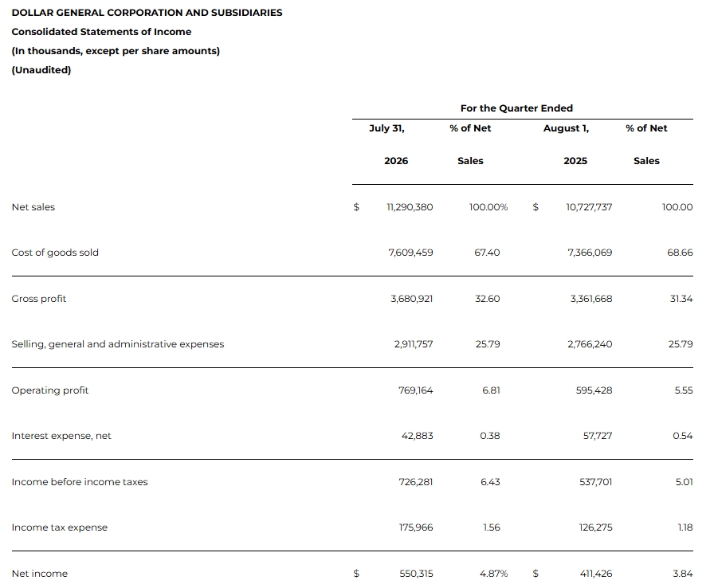Screen dimensions: 714x588
Task: Select the 11,290,380 net sales value
Action: coord(410,207)
